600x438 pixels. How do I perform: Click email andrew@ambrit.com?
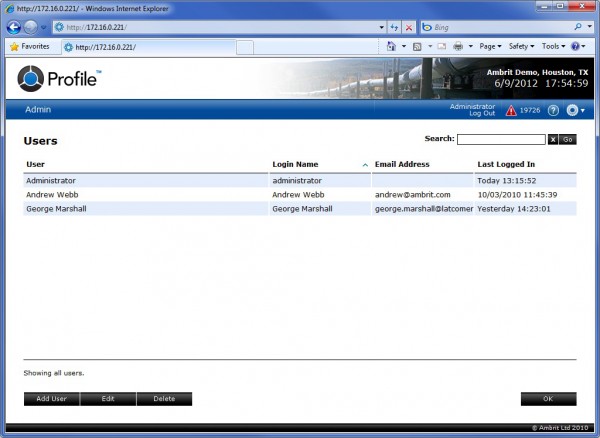tap(412, 195)
